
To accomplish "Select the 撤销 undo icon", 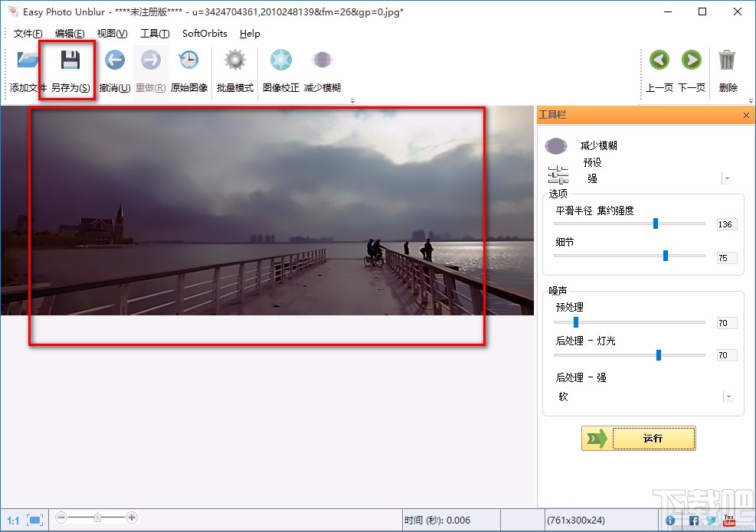I will point(114,60).
